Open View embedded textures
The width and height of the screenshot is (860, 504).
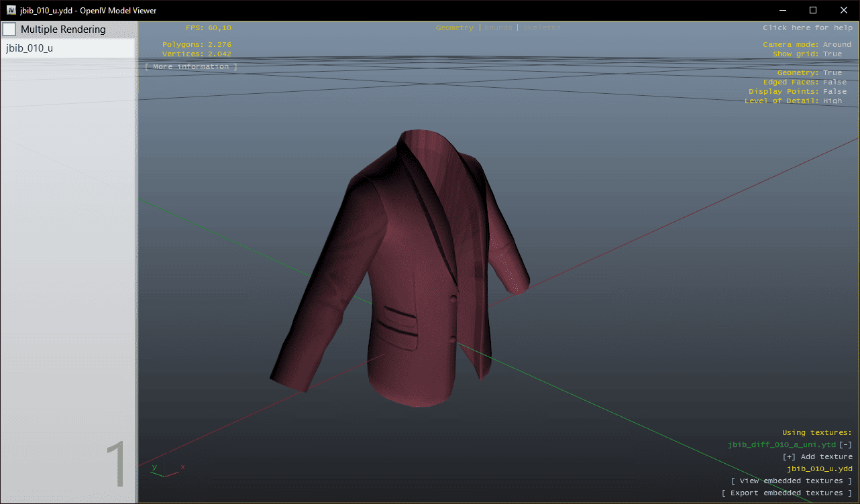click(791, 481)
